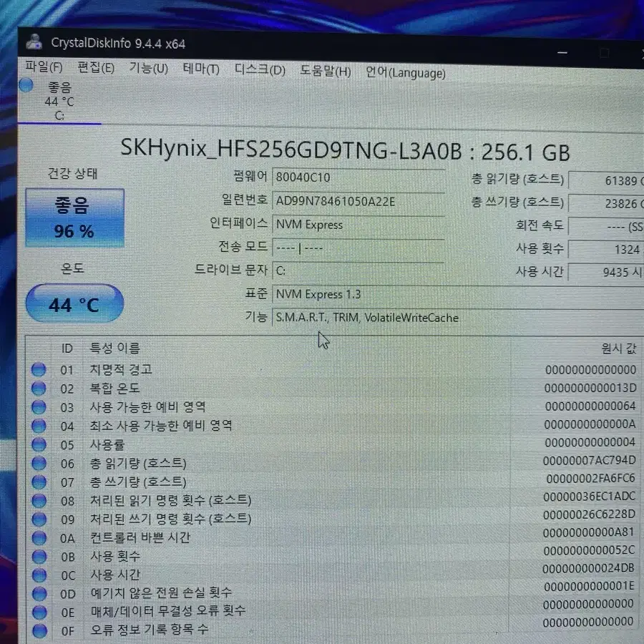Click status icon for row 0F 오류 정보 기록 항목 수
Image resolution: width=644 pixels, height=644 pixels.
[39, 631]
